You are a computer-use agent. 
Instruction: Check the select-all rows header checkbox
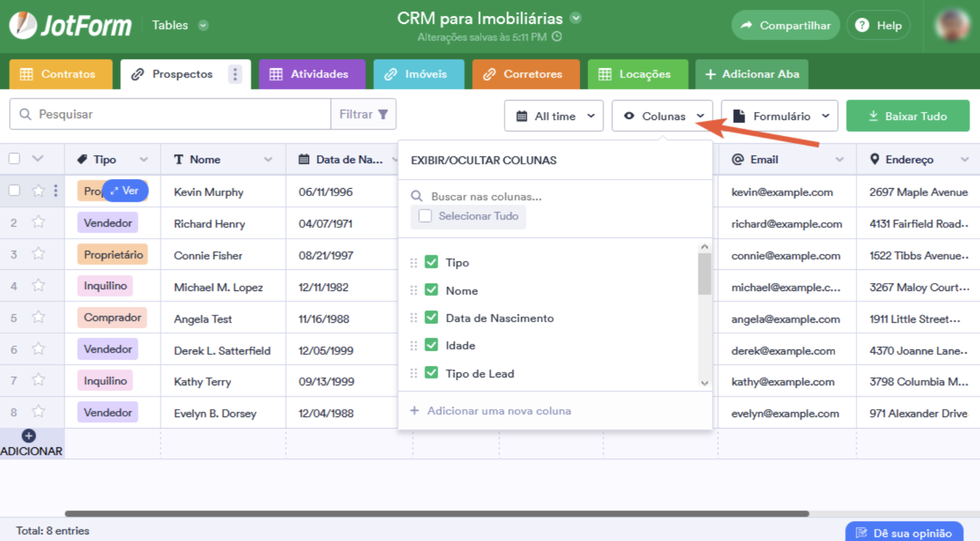15,159
